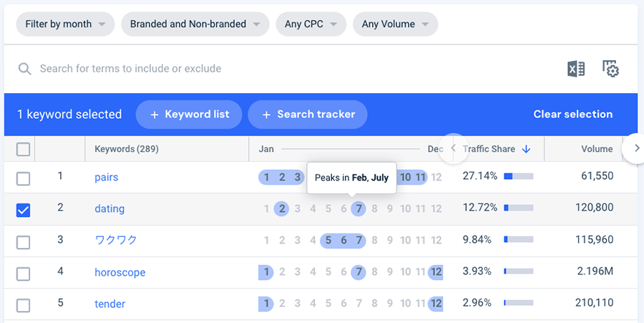The width and height of the screenshot is (644, 323).
Task: Export the keyword table to Excel
Action: coord(576,69)
